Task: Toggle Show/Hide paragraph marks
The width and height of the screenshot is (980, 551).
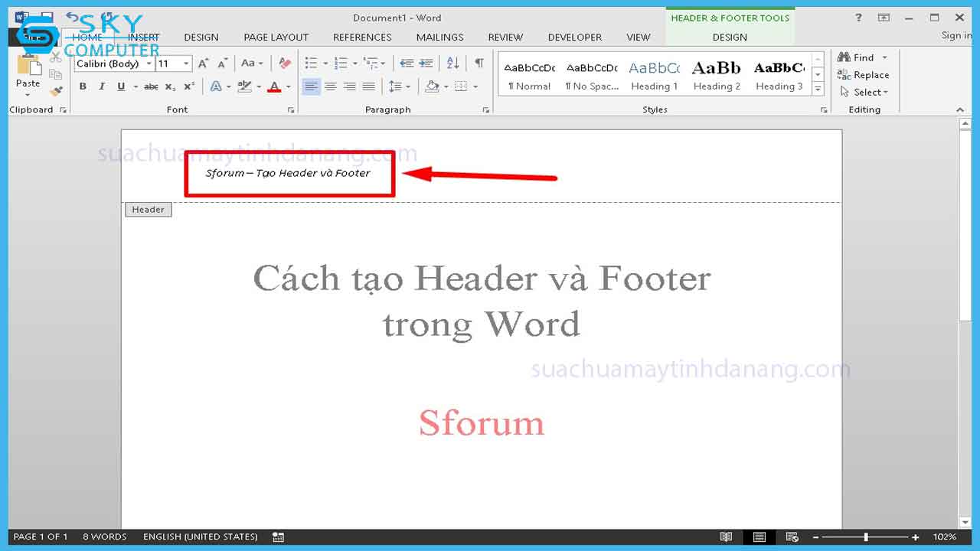Action: [x=479, y=64]
